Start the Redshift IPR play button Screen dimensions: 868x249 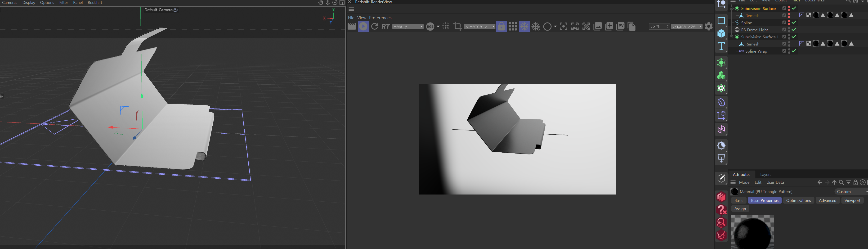[x=363, y=26]
